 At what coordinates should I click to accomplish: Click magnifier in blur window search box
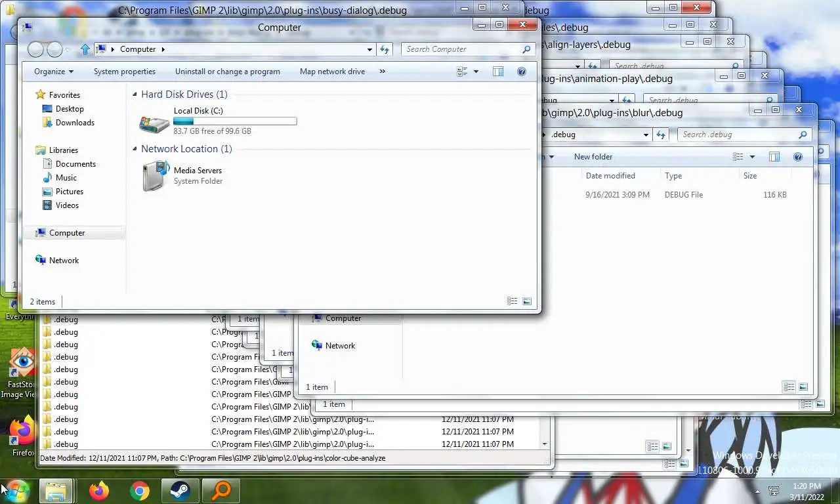coord(803,135)
